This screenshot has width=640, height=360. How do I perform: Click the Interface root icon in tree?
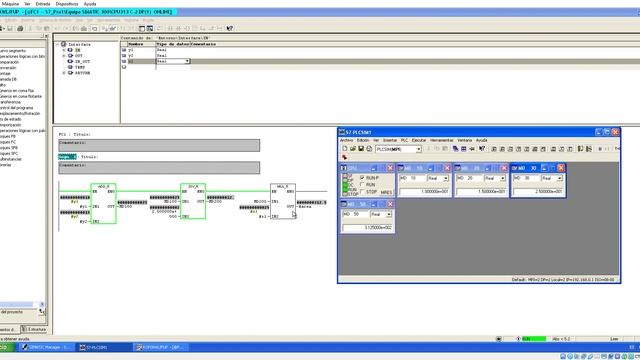pos(64,44)
